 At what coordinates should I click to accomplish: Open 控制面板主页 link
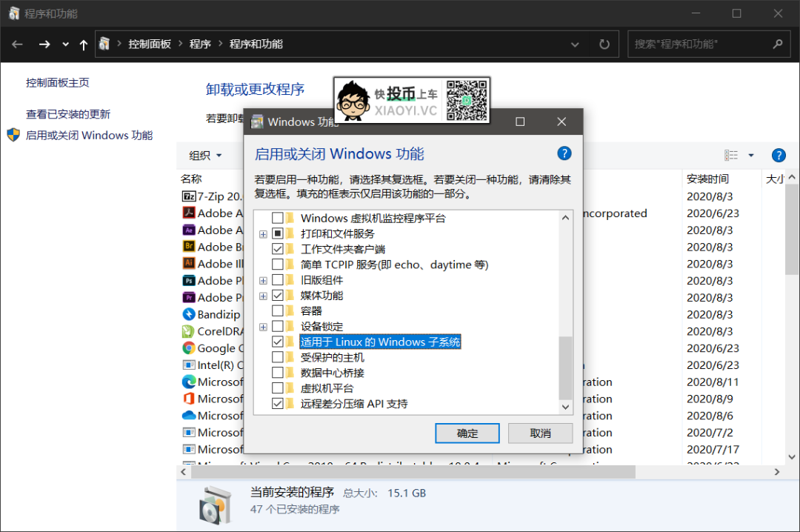click(x=58, y=83)
